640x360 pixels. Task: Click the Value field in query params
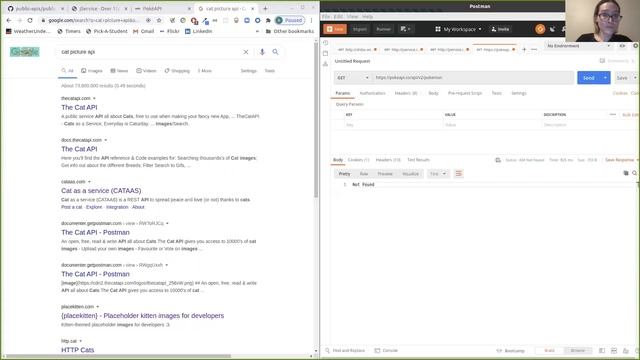(493, 125)
